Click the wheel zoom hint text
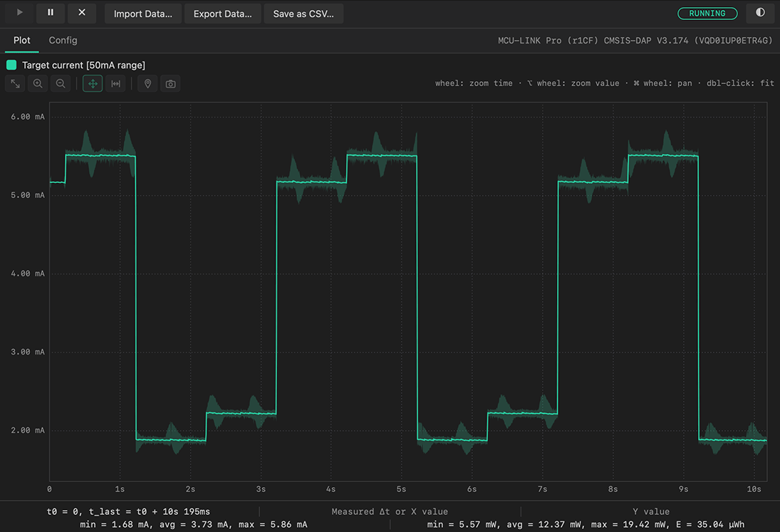This screenshot has width=780, height=532. pos(604,83)
